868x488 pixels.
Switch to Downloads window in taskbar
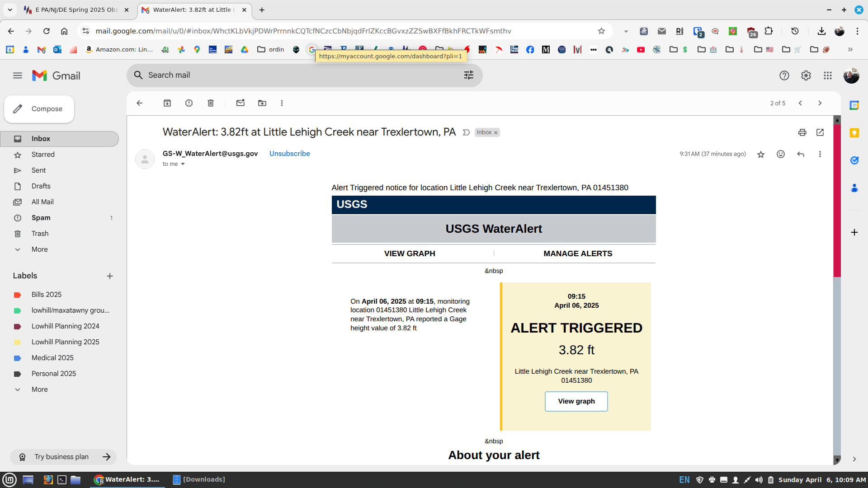coord(199,479)
